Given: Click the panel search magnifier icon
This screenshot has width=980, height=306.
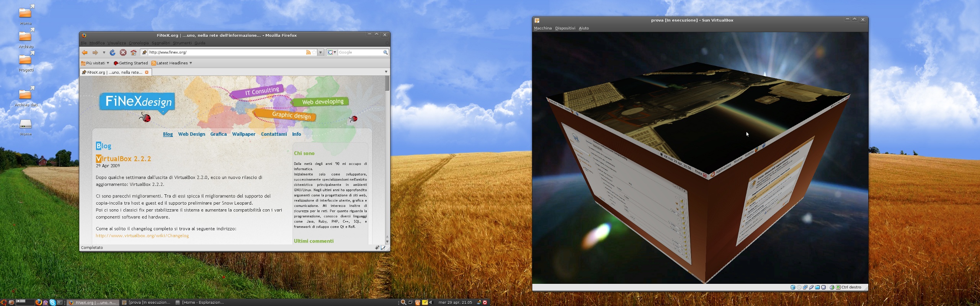Looking at the screenshot, I should click(403, 303).
